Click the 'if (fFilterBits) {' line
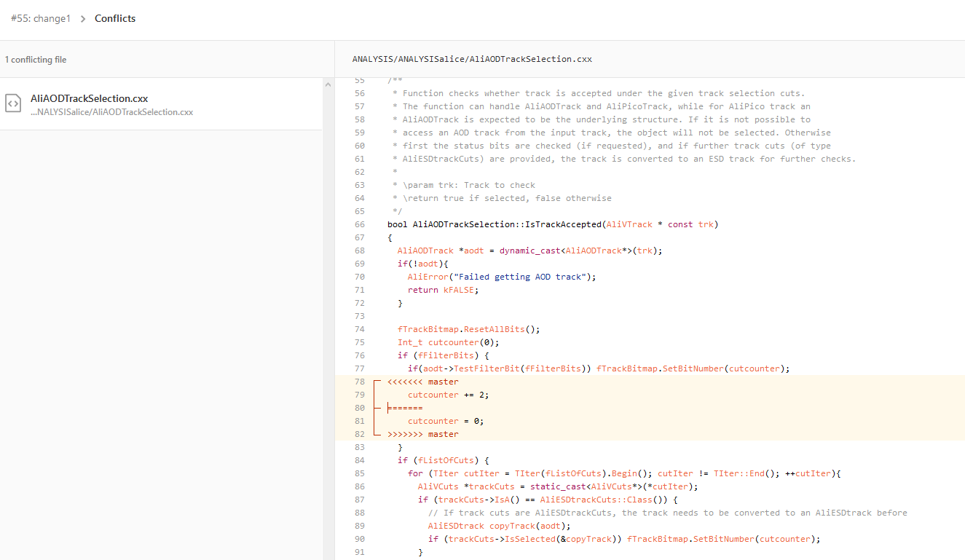Viewport: 965px width, 560px height. tap(444, 355)
